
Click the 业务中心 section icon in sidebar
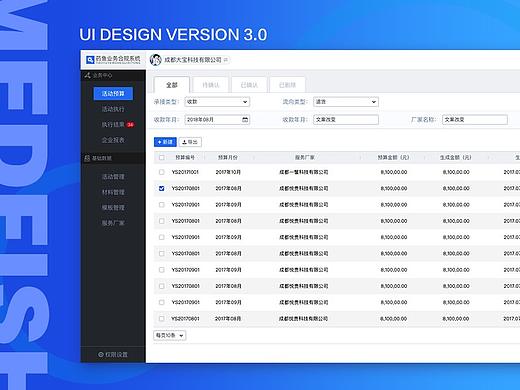pyautogui.click(x=87, y=76)
